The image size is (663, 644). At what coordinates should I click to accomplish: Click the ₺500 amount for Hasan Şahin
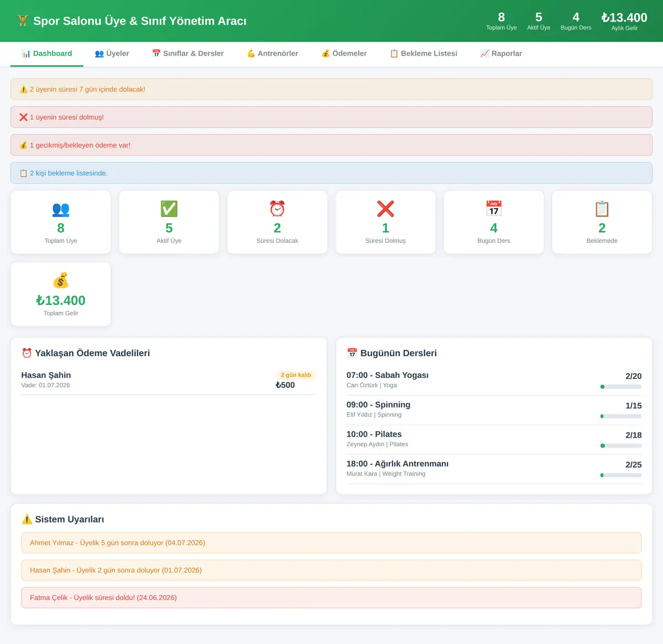pos(285,385)
